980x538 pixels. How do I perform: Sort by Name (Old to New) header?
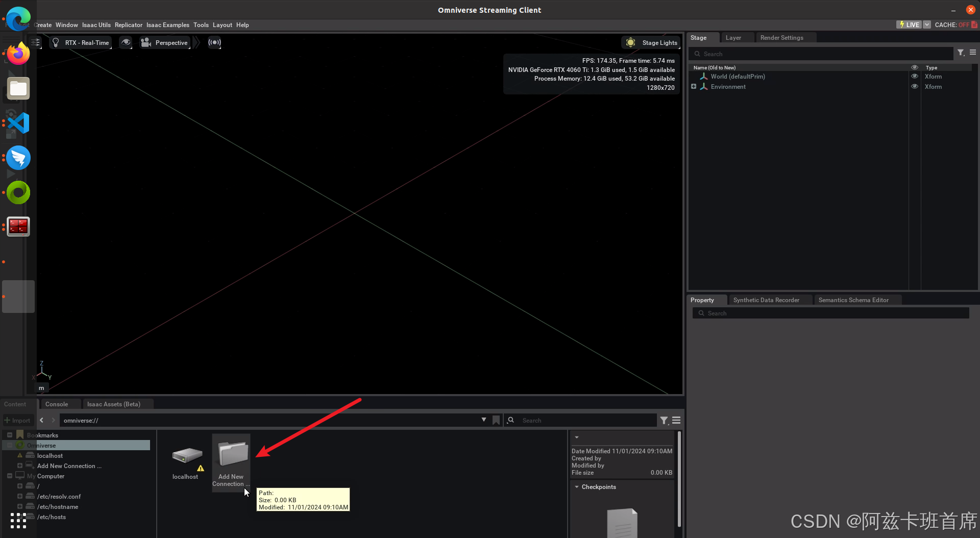point(715,67)
